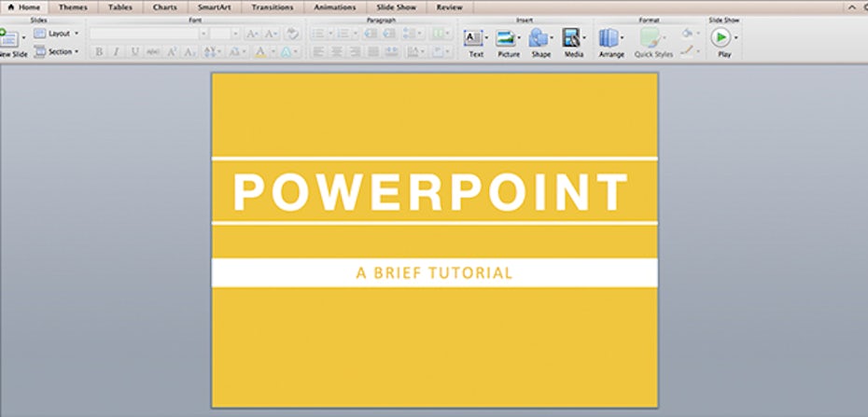Click the New Slide icon
The image size is (868, 417).
click(x=9, y=38)
